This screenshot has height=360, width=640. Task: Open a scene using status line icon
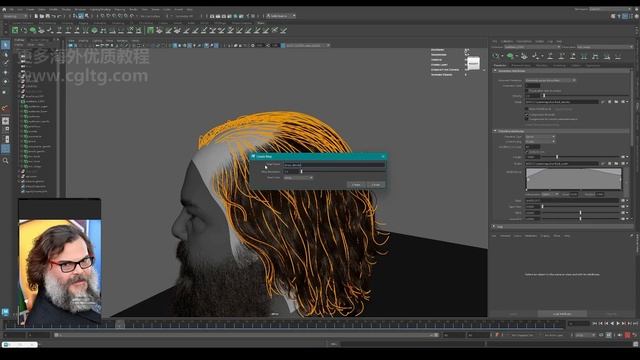tap(42, 16)
